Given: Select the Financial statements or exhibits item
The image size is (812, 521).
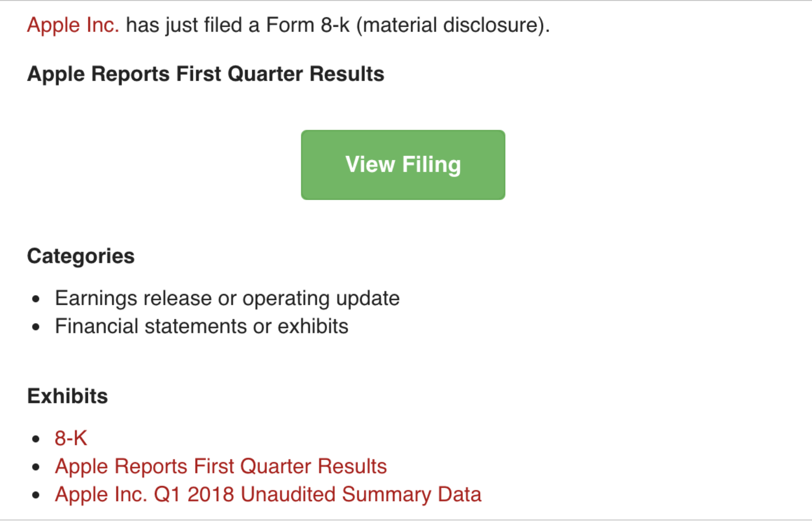Looking at the screenshot, I should pyautogui.click(x=201, y=326).
